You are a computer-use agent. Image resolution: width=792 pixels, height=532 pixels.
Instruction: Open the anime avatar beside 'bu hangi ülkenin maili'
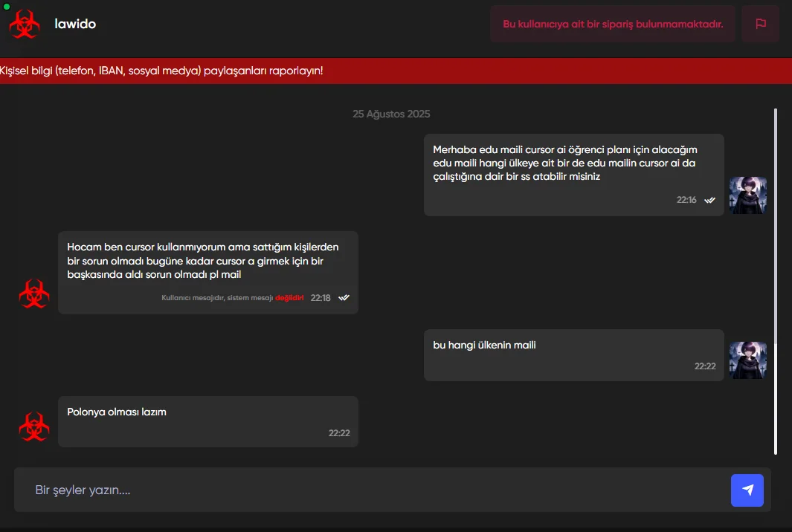748,360
